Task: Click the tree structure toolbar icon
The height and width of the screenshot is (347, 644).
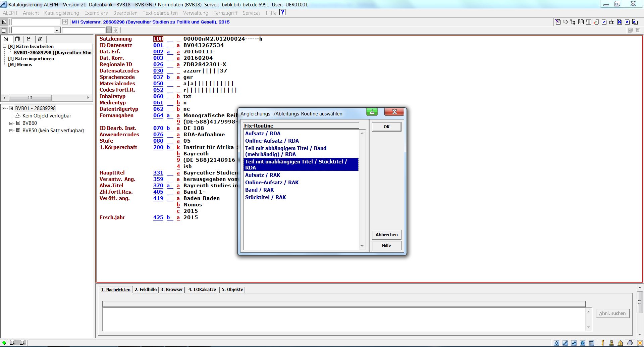Action: click(x=573, y=22)
